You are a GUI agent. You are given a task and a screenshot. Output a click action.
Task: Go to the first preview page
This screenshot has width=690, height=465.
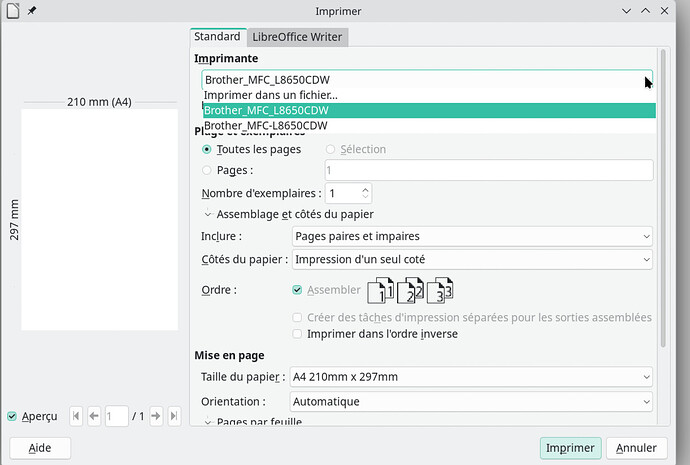click(x=74, y=415)
